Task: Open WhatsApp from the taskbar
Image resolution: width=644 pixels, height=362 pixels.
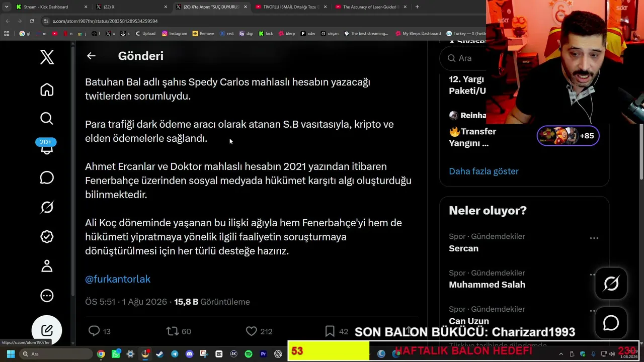Action: pyautogui.click(x=116, y=354)
